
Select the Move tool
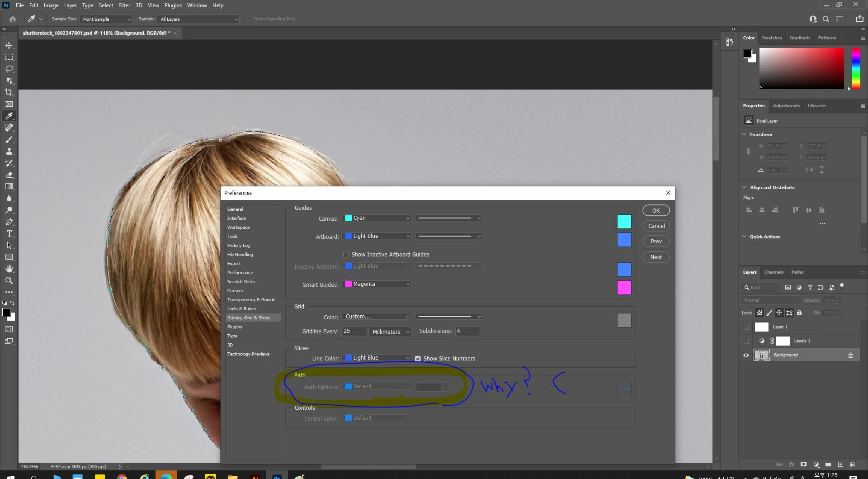(x=9, y=45)
